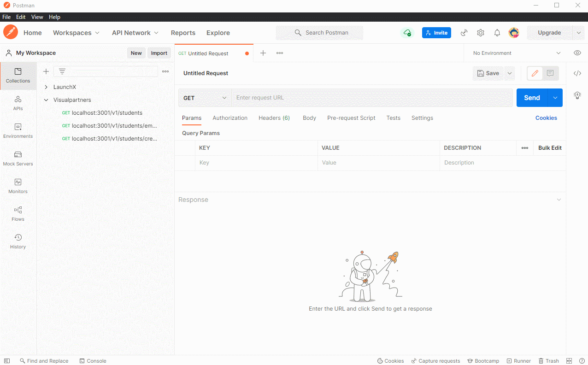Image resolution: width=588 pixels, height=365 pixels.
Task: Open the code snippet panel icon
Action: coord(577,73)
